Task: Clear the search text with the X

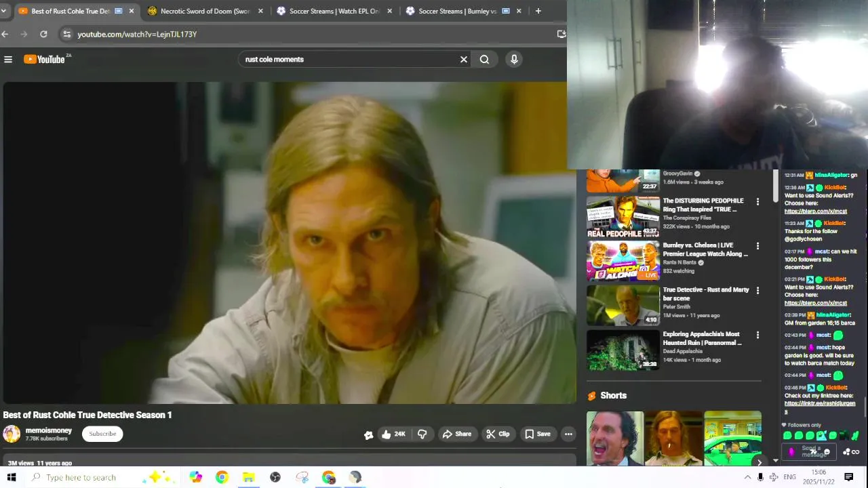Action: 464,60
